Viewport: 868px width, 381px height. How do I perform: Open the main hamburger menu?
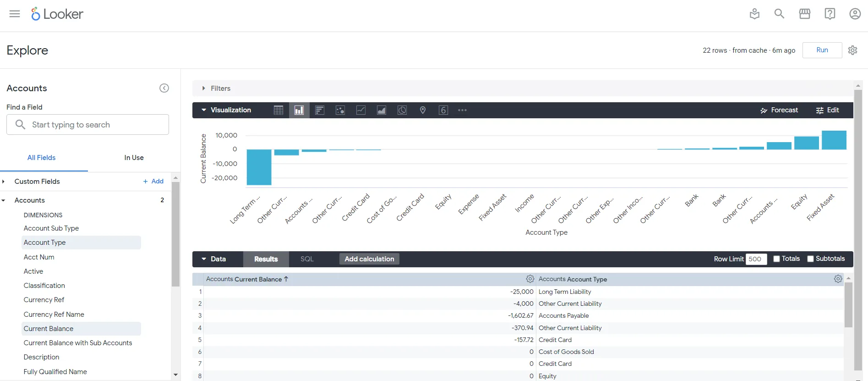[x=15, y=14]
